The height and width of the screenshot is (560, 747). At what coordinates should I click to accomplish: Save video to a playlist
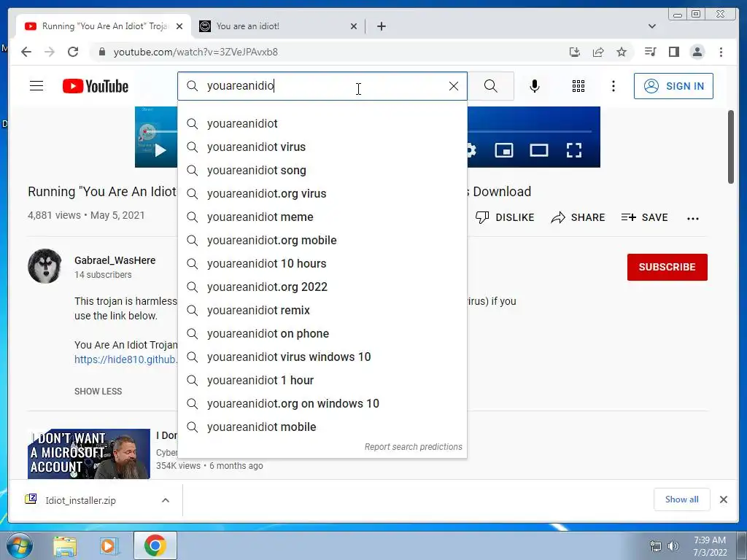[x=645, y=217]
